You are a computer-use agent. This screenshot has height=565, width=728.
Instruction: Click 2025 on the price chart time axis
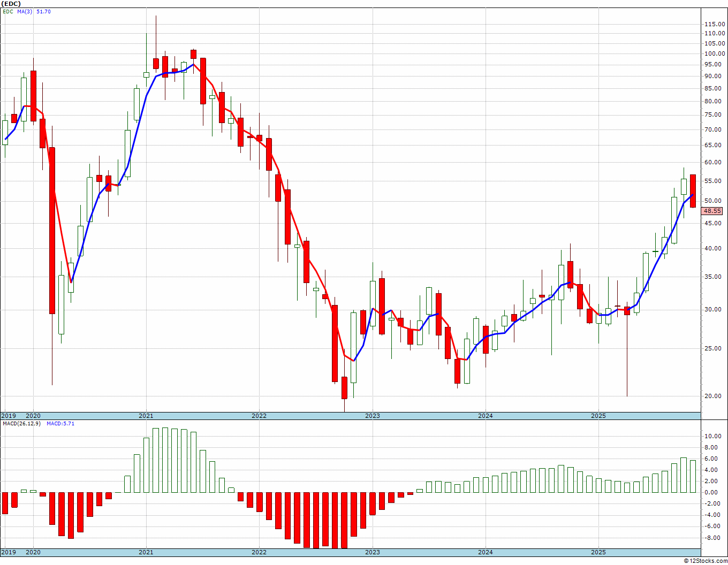tap(598, 416)
